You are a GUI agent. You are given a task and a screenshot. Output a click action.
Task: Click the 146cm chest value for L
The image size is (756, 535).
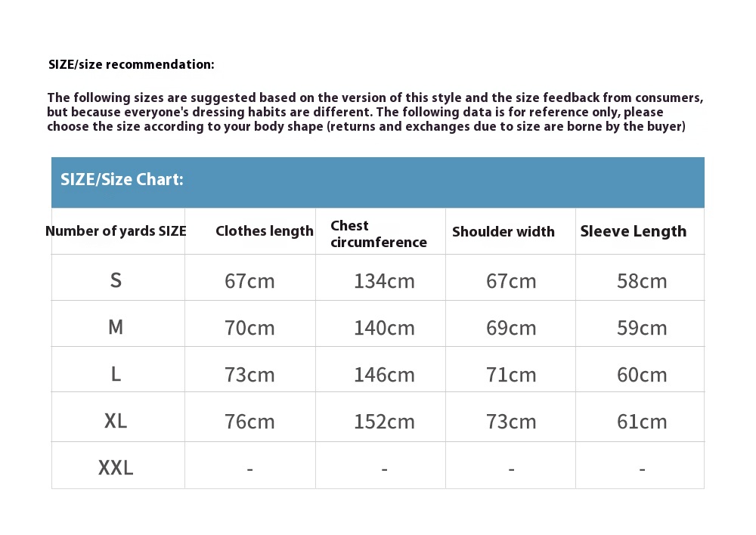(384, 375)
